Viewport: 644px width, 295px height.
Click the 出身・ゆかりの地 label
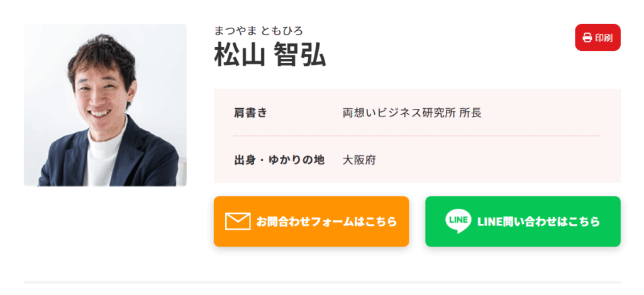(x=279, y=160)
